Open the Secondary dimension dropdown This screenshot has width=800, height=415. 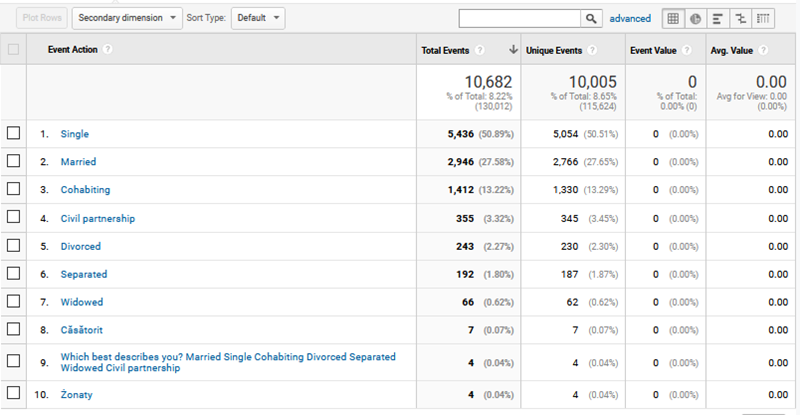(x=128, y=18)
